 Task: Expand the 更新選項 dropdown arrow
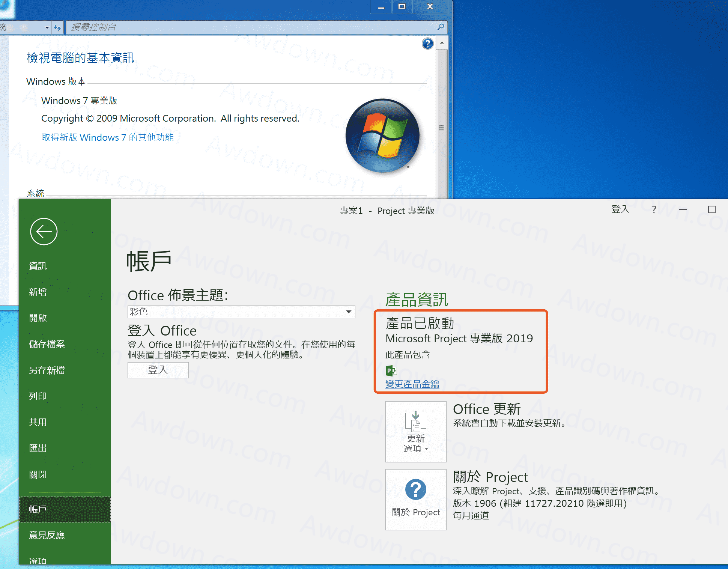pos(426,449)
